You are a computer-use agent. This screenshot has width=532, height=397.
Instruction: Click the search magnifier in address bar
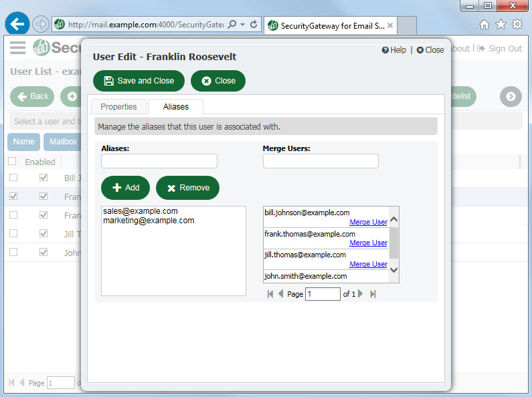tap(232, 24)
